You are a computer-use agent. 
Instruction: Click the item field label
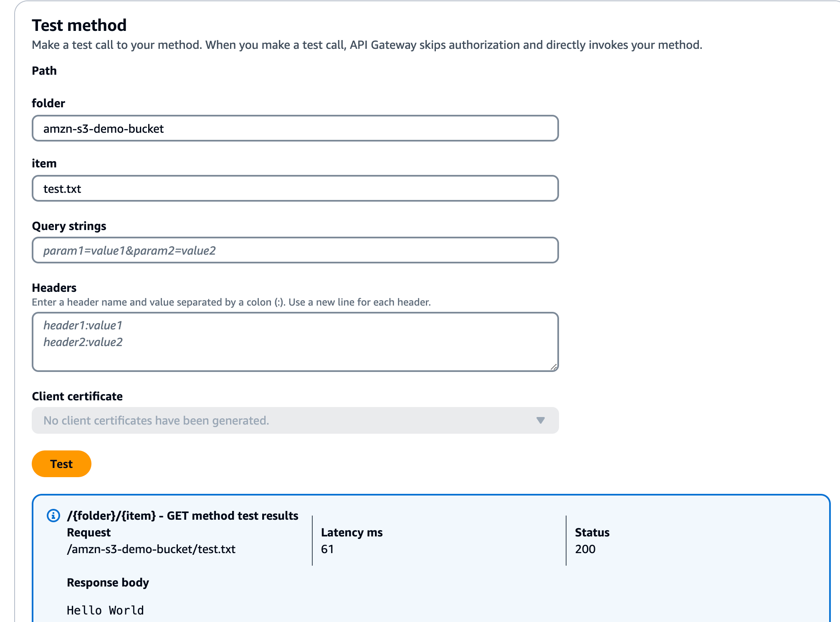click(44, 163)
